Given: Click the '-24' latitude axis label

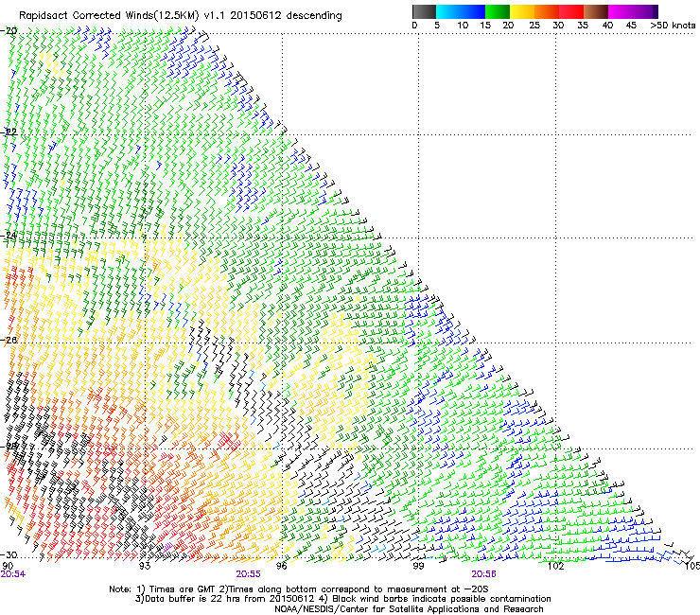Looking at the screenshot, I should tap(9, 235).
